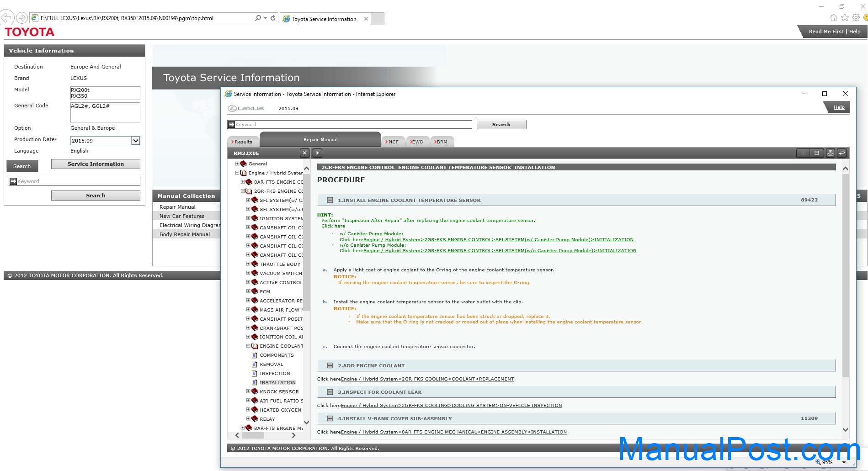Close the RM32X0E tree panel

305,153
